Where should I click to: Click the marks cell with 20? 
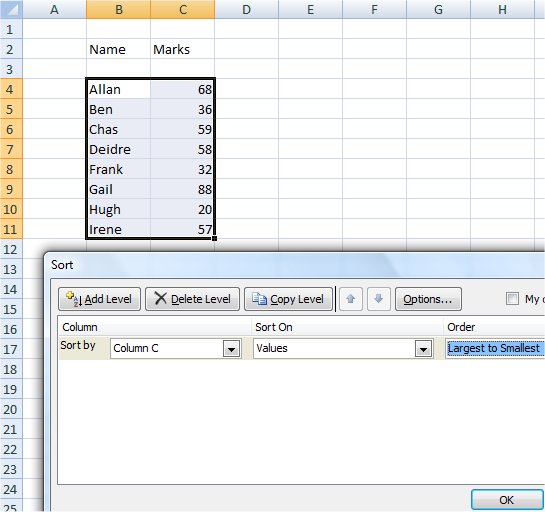pos(183,209)
